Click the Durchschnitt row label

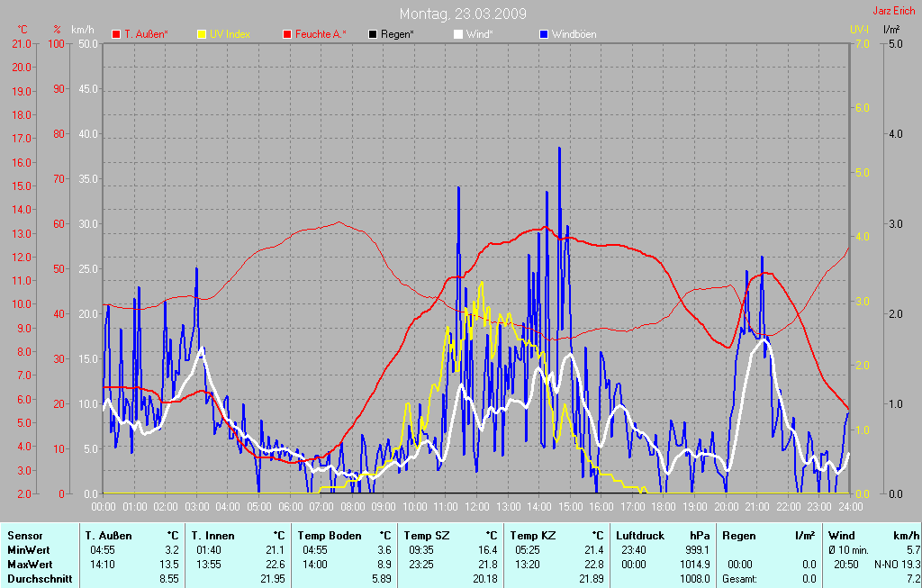40,579
